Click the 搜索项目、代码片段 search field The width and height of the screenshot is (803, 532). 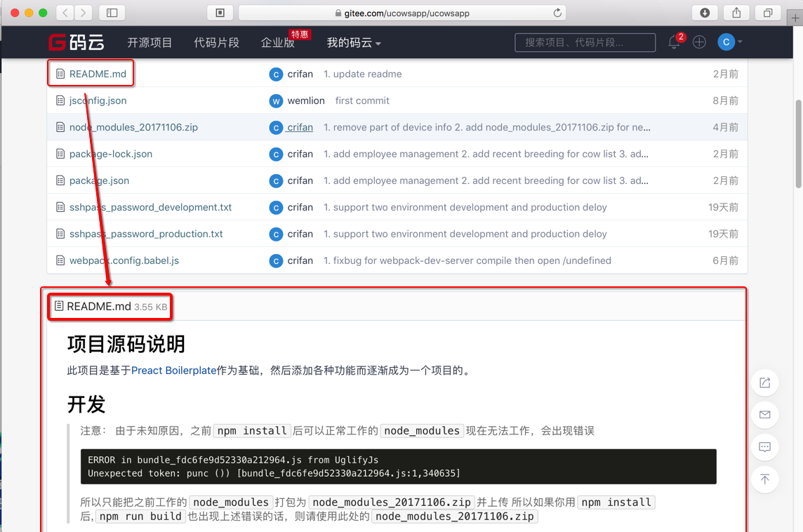[x=585, y=42]
